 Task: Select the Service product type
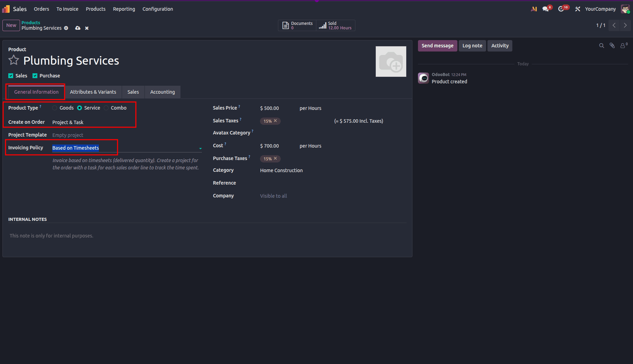coord(80,108)
